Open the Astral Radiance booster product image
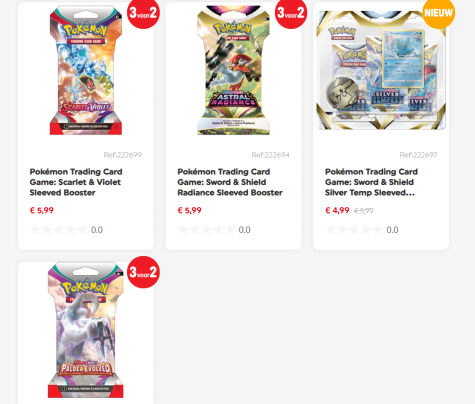The image size is (475, 404). tap(233, 70)
